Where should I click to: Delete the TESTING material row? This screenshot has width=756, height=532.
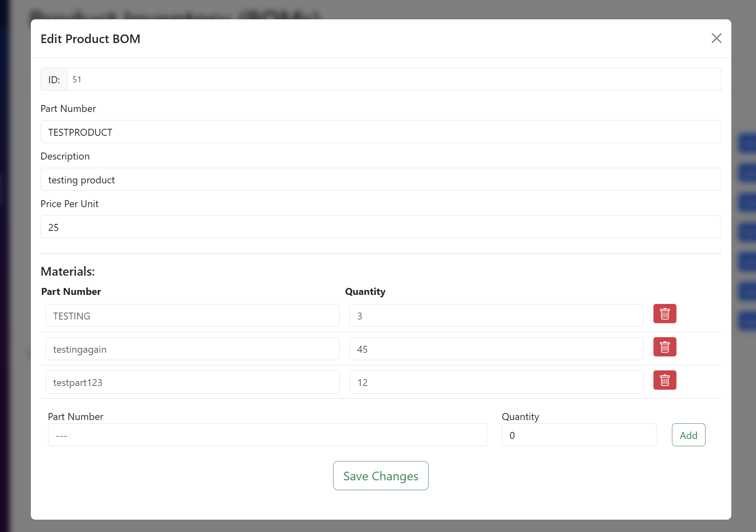click(x=665, y=314)
